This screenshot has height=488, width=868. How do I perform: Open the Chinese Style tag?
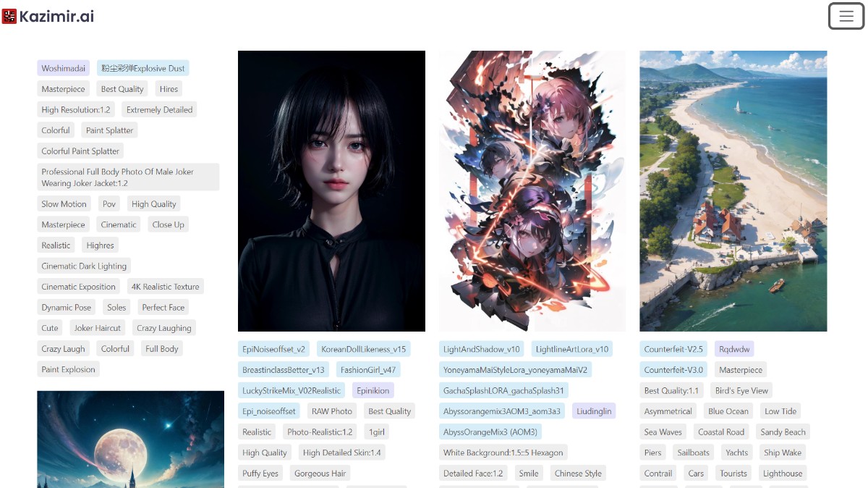coord(578,474)
